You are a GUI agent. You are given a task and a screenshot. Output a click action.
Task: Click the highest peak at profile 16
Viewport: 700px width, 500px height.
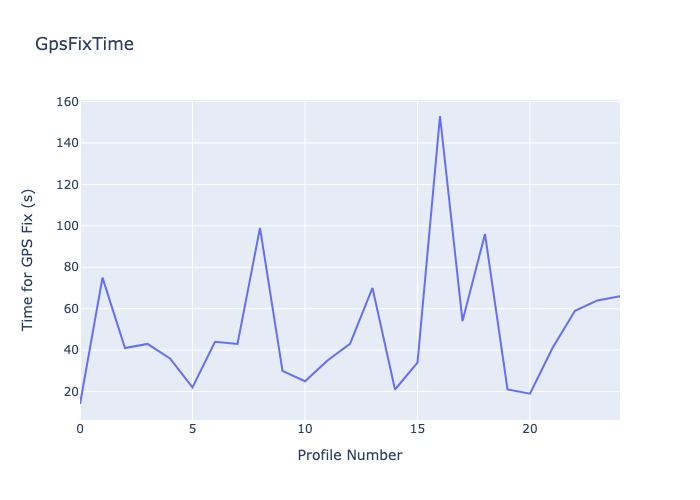tap(440, 116)
